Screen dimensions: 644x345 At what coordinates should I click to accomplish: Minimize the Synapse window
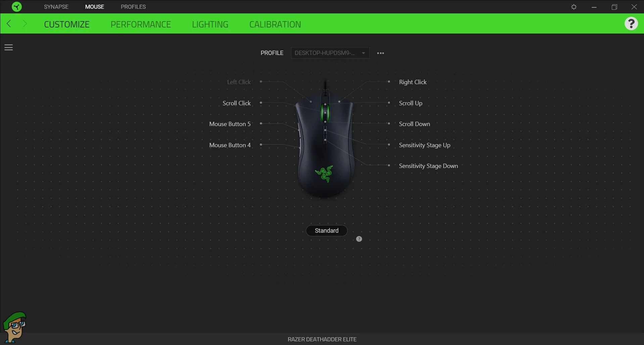coord(594,7)
